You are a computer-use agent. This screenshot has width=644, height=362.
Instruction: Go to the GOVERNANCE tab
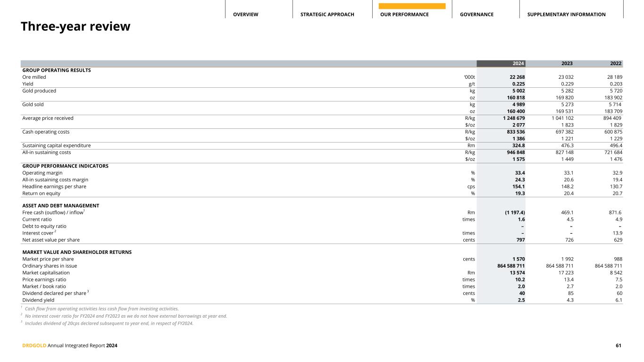coord(477,15)
